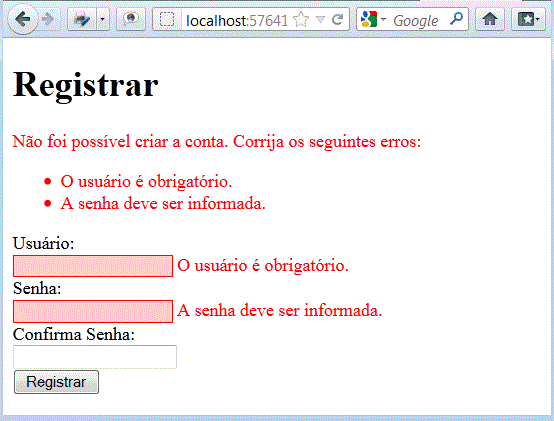Viewport: 554px width, 421px height.
Task: Go back with the browser back arrow
Action: [23, 19]
